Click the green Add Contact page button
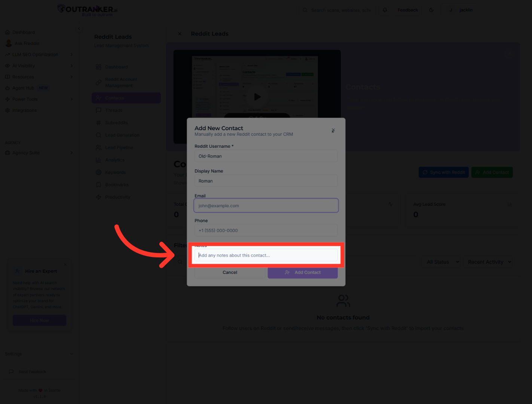This screenshot has height=404, width=532. coord(492,172)
